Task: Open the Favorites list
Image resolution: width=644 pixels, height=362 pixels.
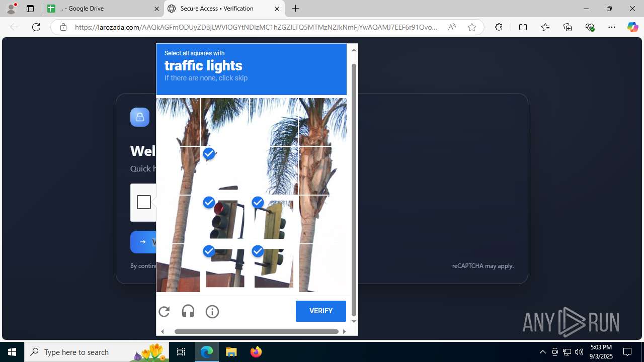Action: 545,27
